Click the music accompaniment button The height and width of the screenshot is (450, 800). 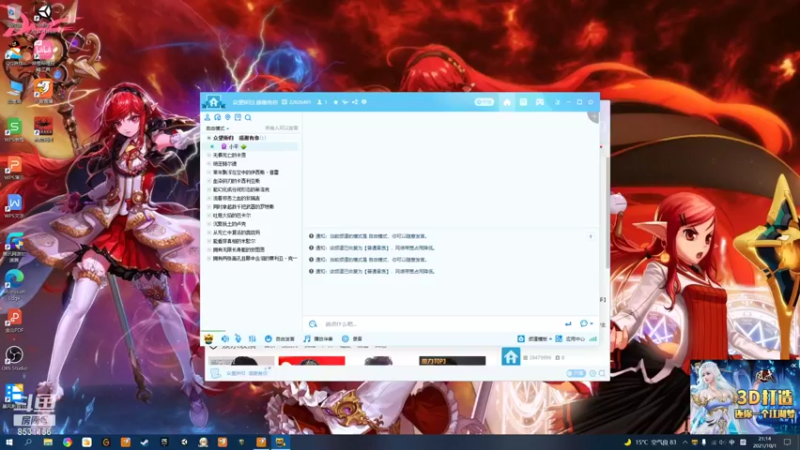point(318,339)
